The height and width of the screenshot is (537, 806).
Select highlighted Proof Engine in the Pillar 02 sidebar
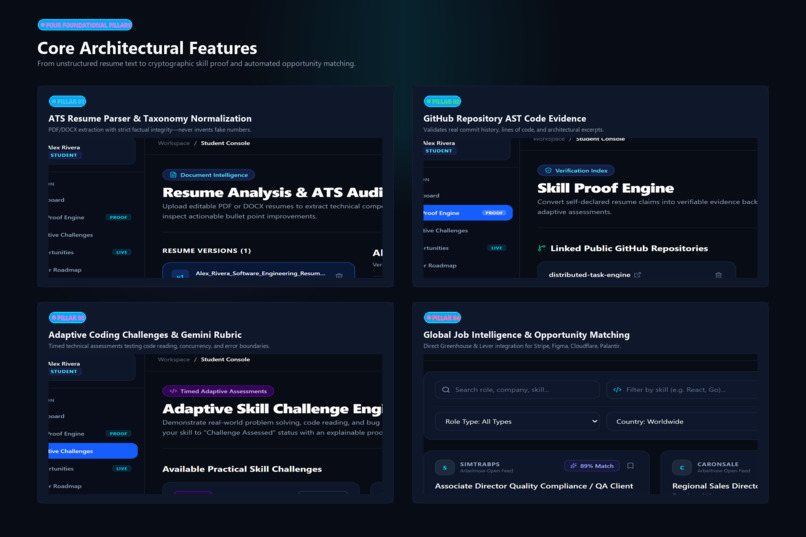tap(468, 213)
